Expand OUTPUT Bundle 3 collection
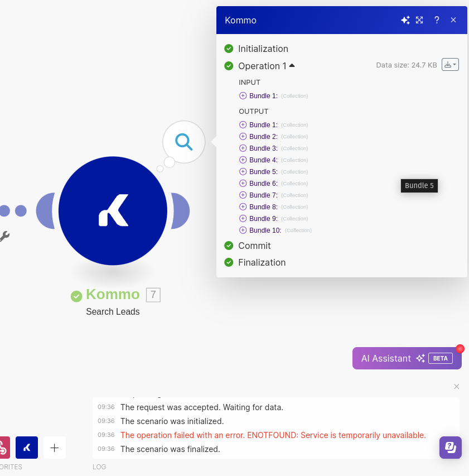The width and height of the screenshot is (469, 476). 243,148
